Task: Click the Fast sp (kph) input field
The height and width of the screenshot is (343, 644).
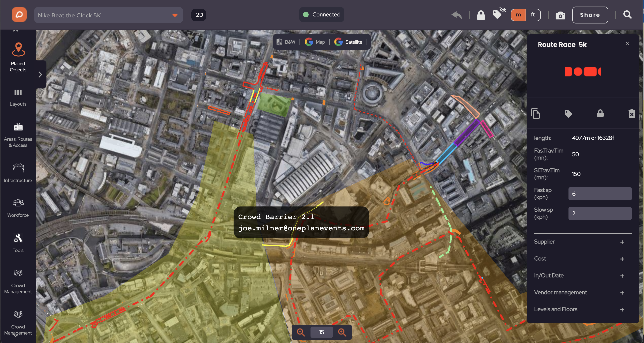Action: (600, 194)
